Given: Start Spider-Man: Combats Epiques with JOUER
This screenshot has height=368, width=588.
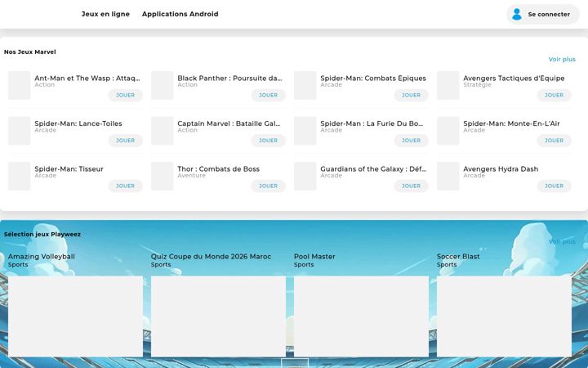Looking at the screenshot, I should pos(411,95).
